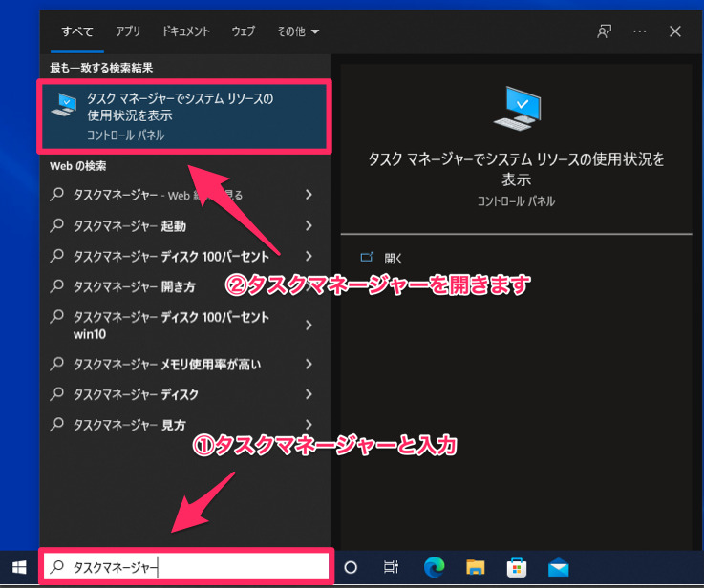
Task: Click the open icon next to 開く
Action: point(367,257)
